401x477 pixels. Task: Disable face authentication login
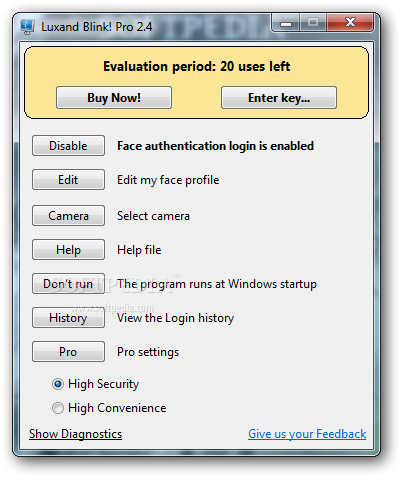coord(68,146)
